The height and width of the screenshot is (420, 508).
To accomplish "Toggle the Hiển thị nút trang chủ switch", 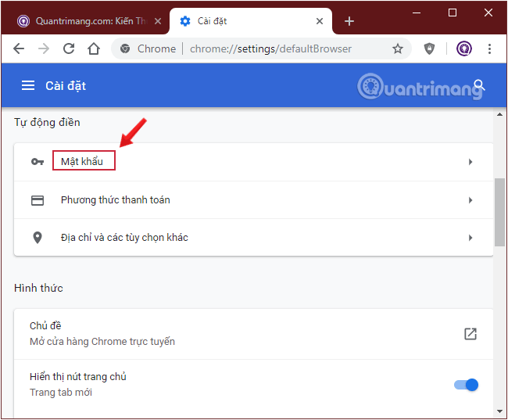I will pos(467,385).
